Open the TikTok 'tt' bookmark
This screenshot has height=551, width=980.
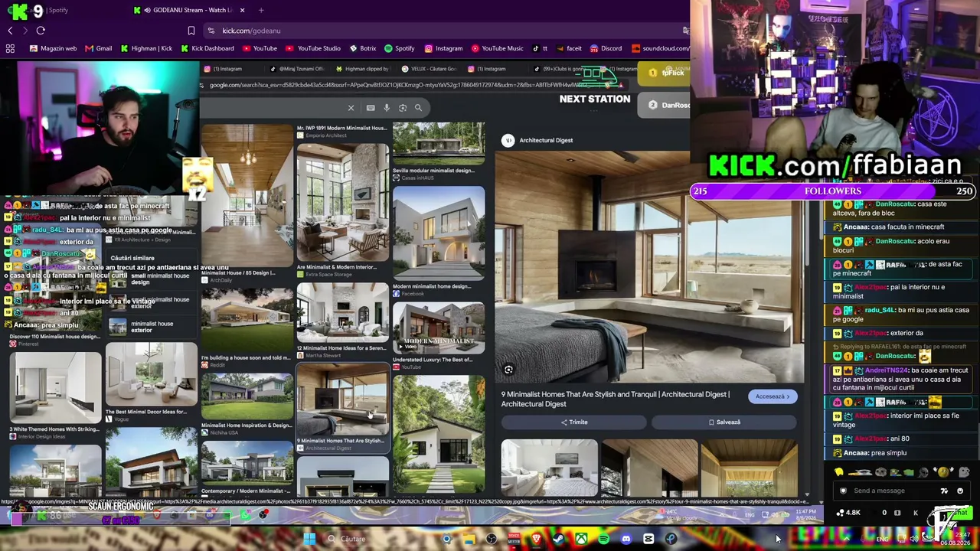tap(539, 48)
